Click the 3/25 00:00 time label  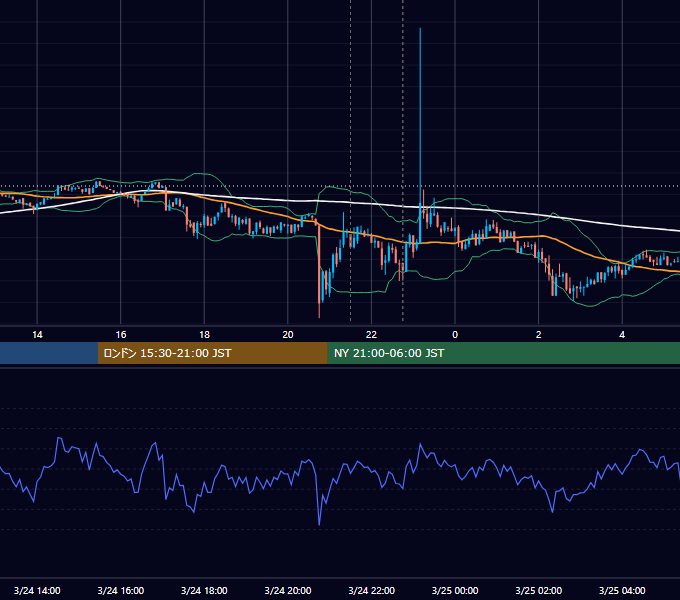point(455,590)
